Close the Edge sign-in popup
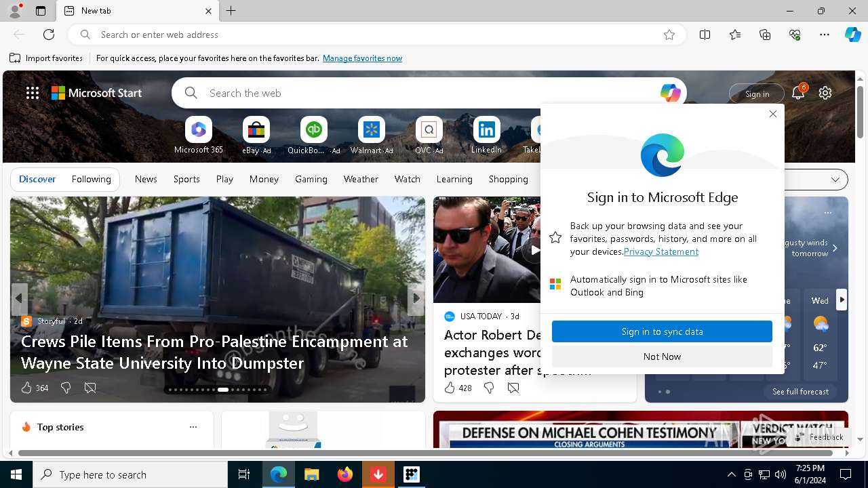868x488 pixels. [773, 114]
